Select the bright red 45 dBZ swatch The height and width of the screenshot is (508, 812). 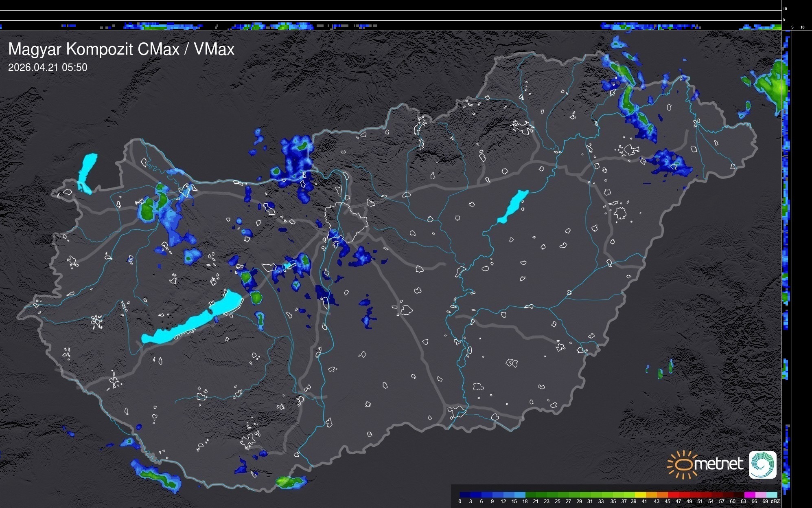point(673,495)
